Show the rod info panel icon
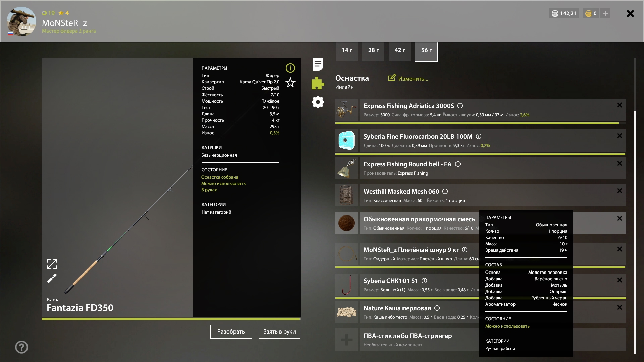 (x=290, y=68)
